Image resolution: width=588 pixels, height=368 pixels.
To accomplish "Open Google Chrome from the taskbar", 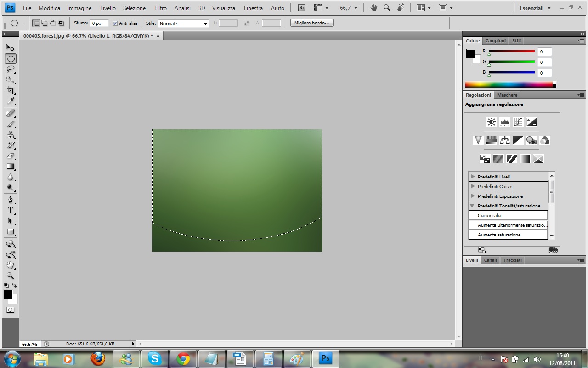I will pyautogui.click(x=183, y=358).
